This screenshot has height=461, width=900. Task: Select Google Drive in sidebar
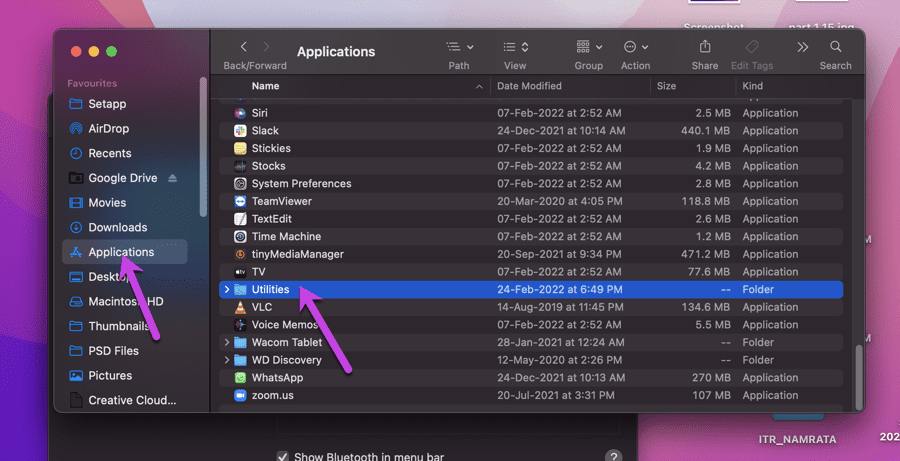[122, 178]
